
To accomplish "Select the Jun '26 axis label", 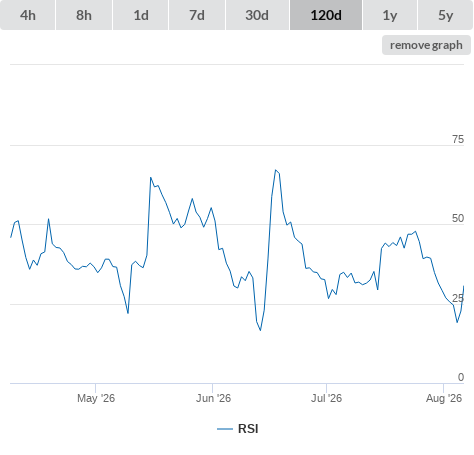I will click(x=213, y=398).
